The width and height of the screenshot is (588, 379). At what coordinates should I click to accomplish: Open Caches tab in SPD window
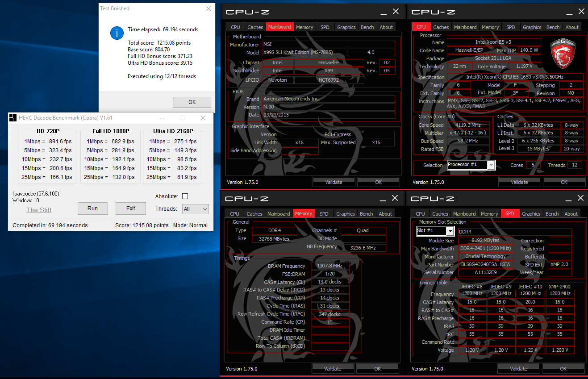[440, 214]
